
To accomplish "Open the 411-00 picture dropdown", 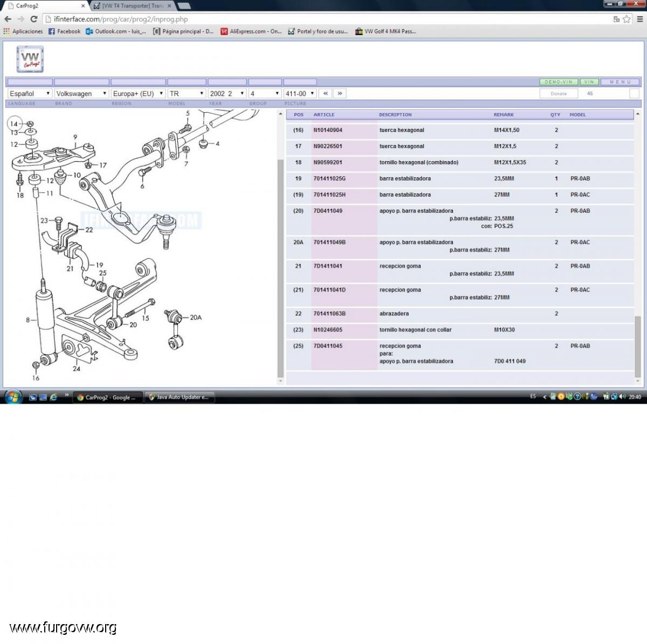I will coord(300,93).
